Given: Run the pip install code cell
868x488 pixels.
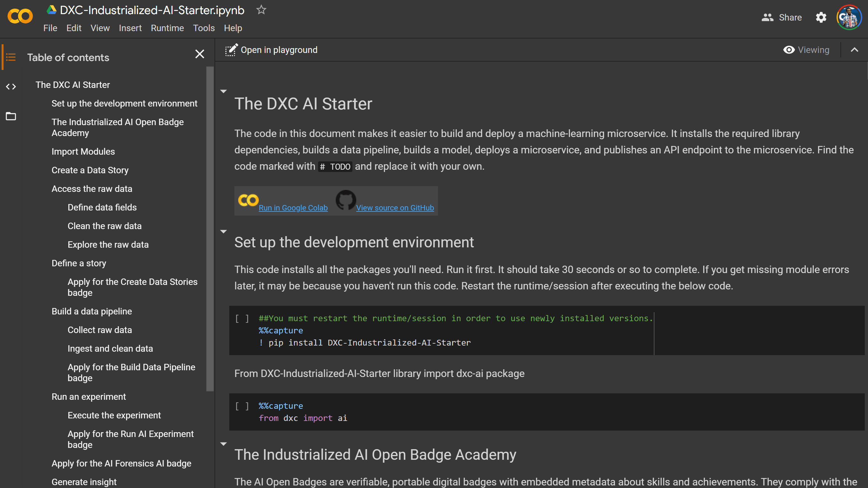Looking at the screenshot, I should [x=242, y=318].
